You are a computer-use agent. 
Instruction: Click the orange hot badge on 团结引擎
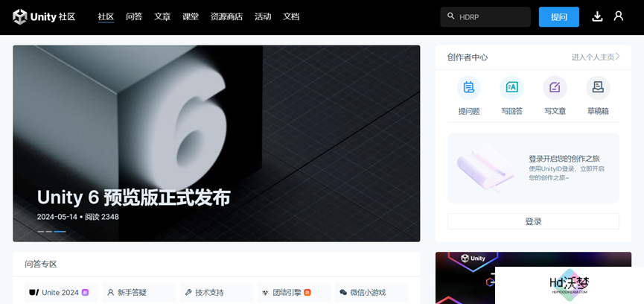(x=307, y=293)
